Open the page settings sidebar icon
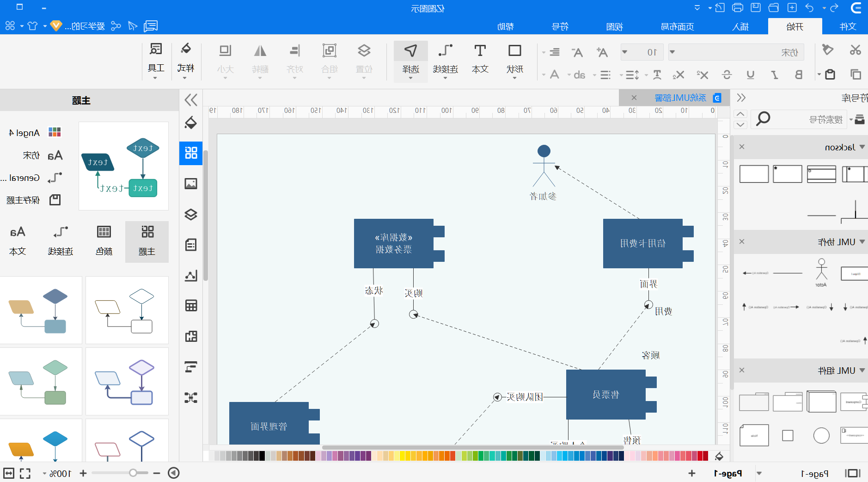 coord(191,245)
